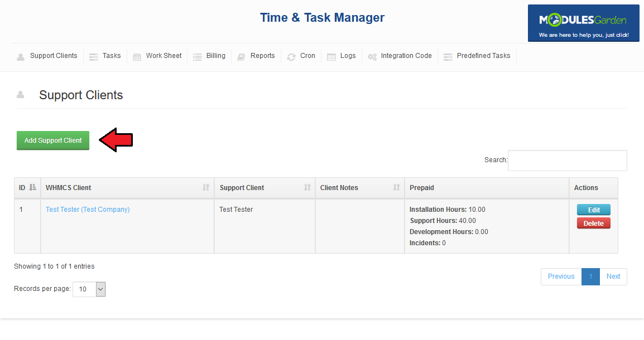This screenshot has height=340, width=644.
Task: Click Support Hours: 40.00 text
Action: 443,220
